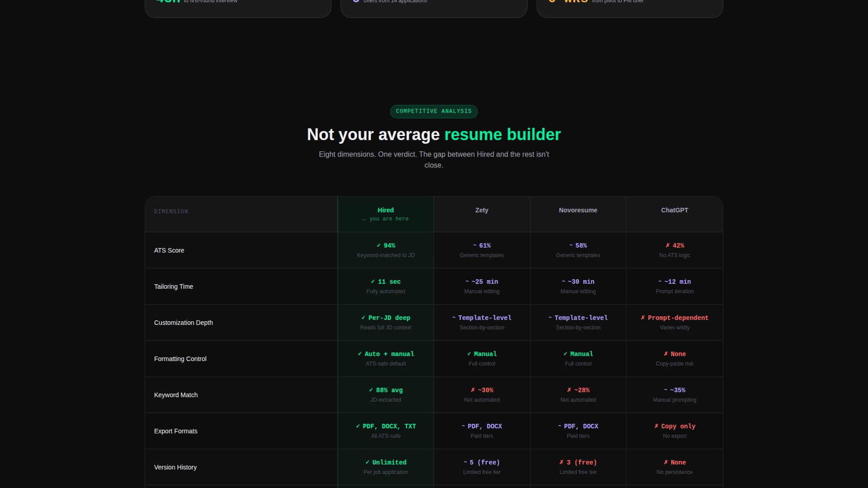Click the ~12 min ChatGPT value
This screenshot has width=868, height=488.
coord(675,282)
